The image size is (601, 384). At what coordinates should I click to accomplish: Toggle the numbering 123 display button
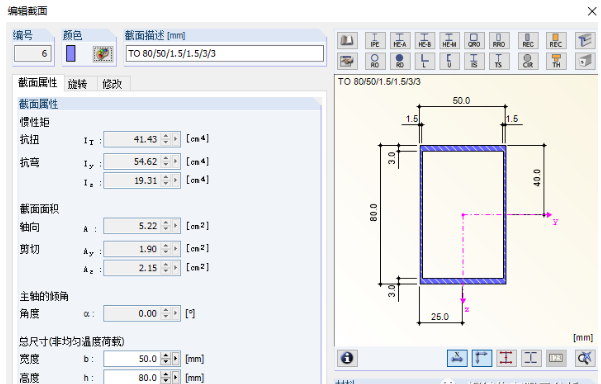(555, 358)
